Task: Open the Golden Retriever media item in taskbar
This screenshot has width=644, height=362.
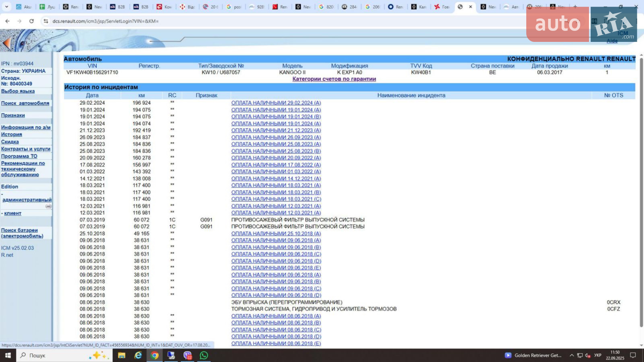Action: (x=533, y=355)
